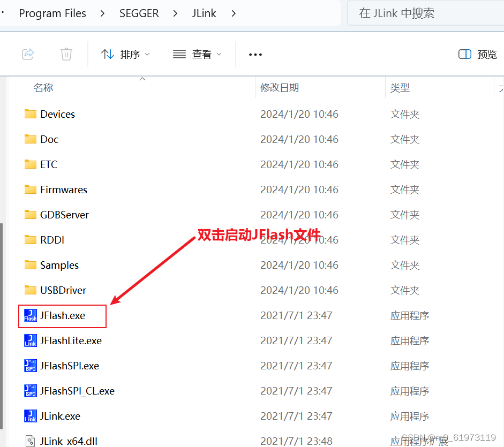Select the Samples folder icon
Image resolution: width=504 pixels, height=447 pixels.
(x=30, y=265)
